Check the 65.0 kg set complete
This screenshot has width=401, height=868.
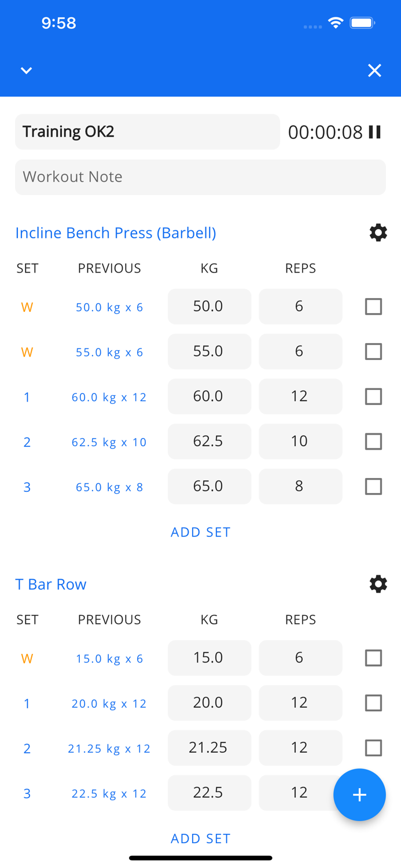pos(373,487)
